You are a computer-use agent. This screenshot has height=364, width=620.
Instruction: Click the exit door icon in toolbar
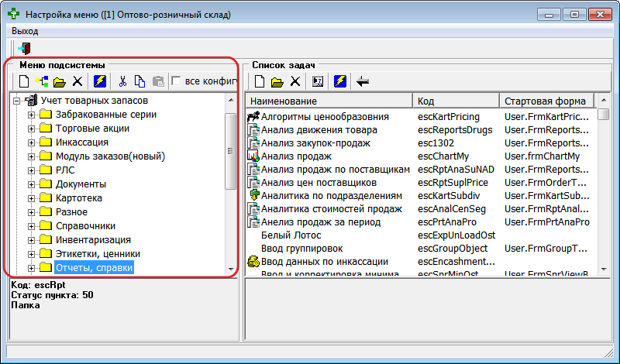click(x=23, y=48)
